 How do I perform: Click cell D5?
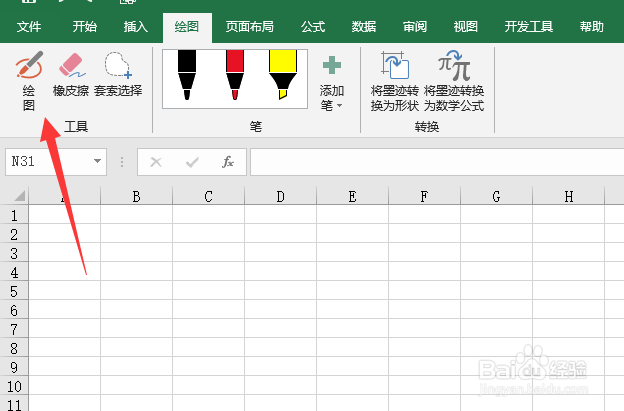click(281, 291)
